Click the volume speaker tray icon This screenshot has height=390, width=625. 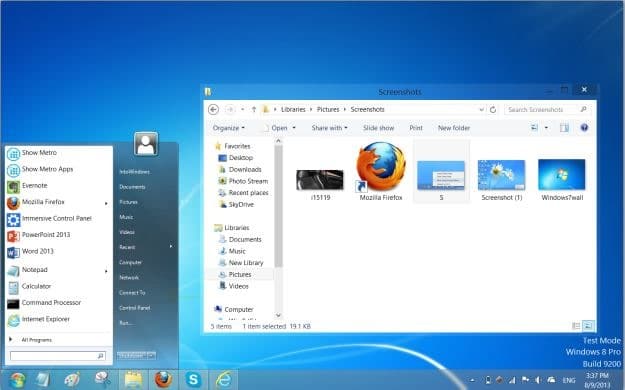pos(538,380)
